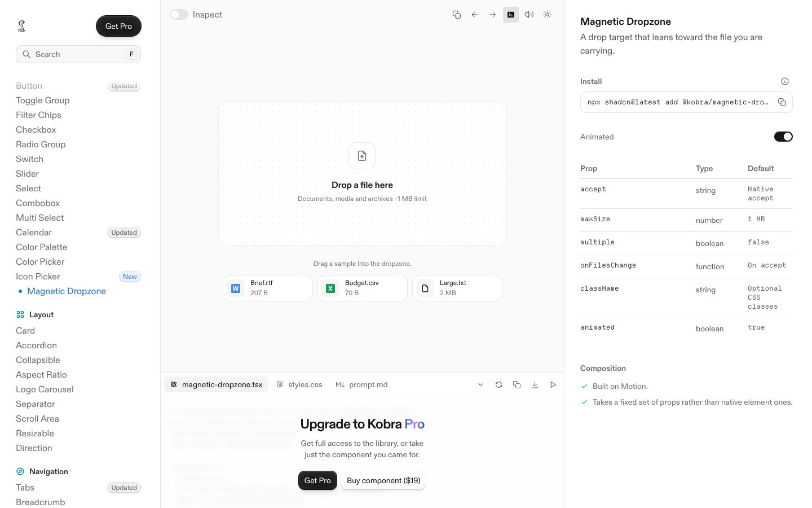Copy the npx install command
812x508 pixels.
pyautogui.click(x=782, y=102)
